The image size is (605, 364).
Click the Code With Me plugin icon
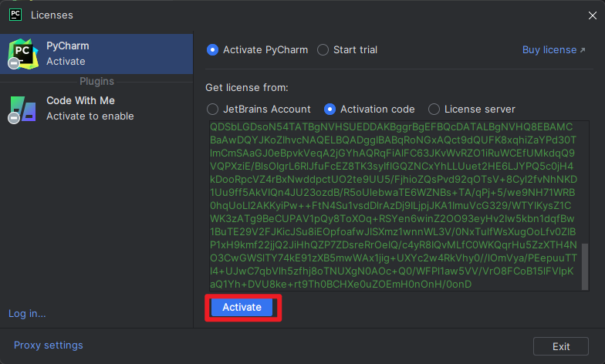click(x=23, y=110)
